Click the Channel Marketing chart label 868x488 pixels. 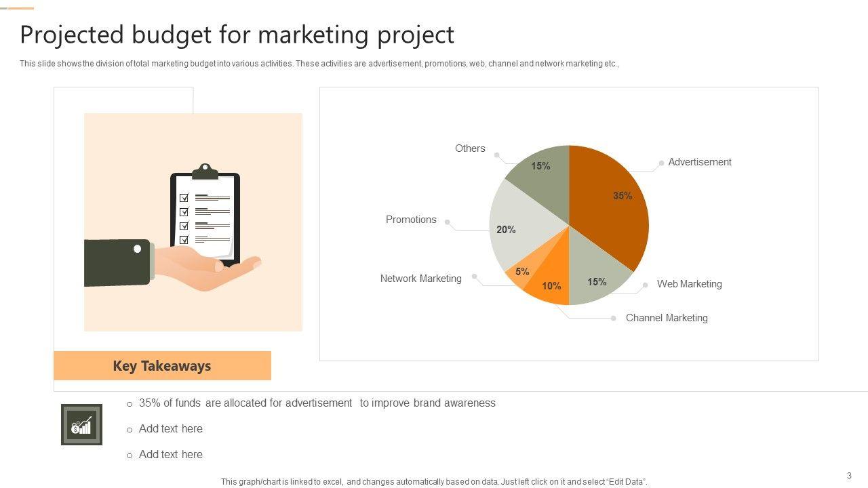[x=666, y=318]
